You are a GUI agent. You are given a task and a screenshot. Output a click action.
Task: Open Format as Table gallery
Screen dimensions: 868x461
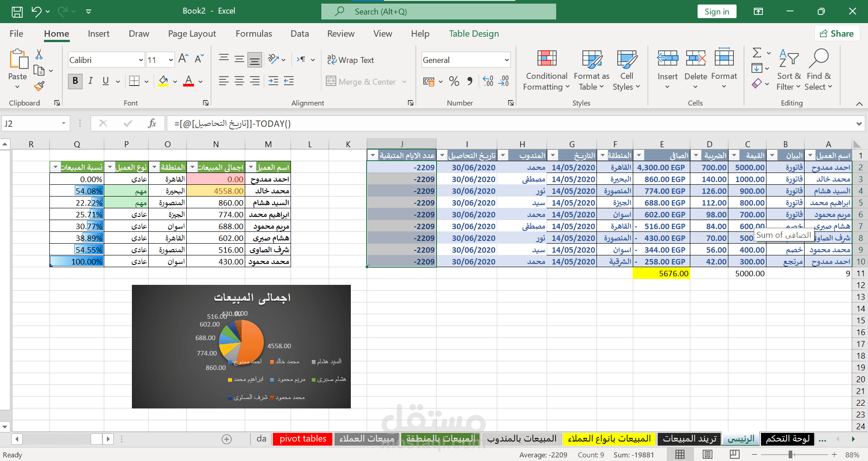(x=592, y=70)
